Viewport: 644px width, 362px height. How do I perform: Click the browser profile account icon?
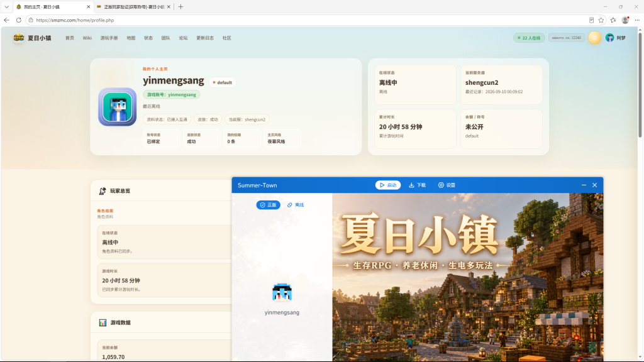pos(625,20)
